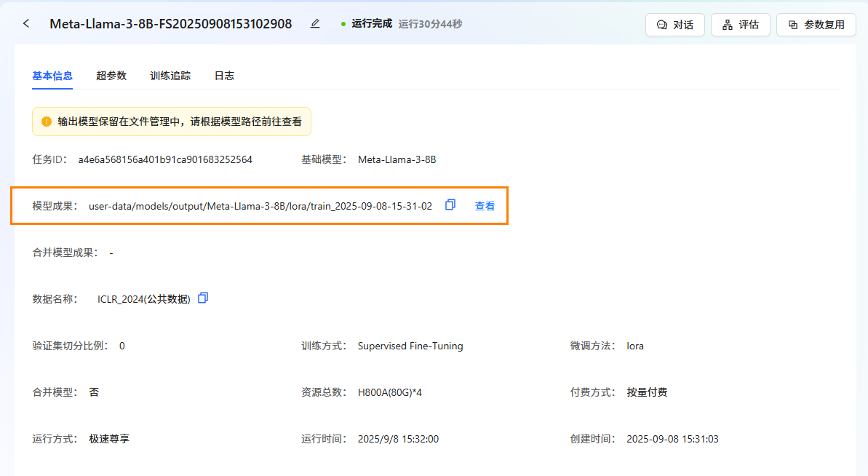Image resolution: width=868 pixels, height=476 pixels.
Task: Open the 对话 chat button
Action: pyautogui.click(x=674, y=25)
